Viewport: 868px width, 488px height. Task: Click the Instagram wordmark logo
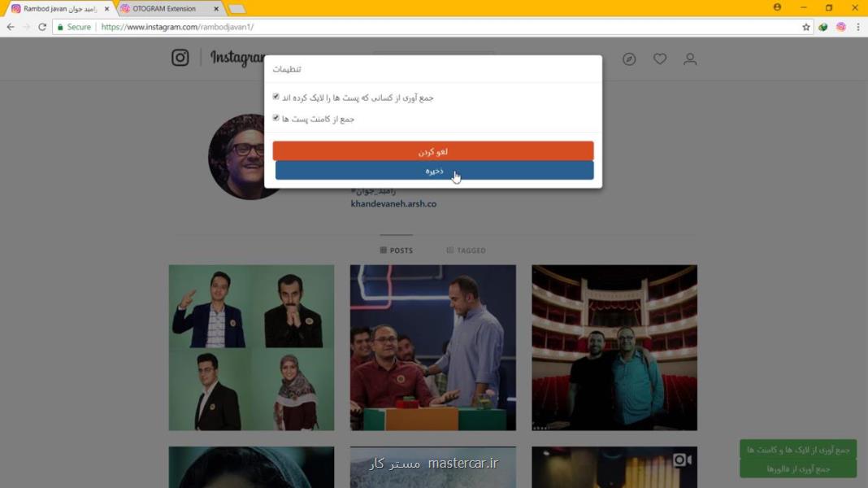point(237,58)
